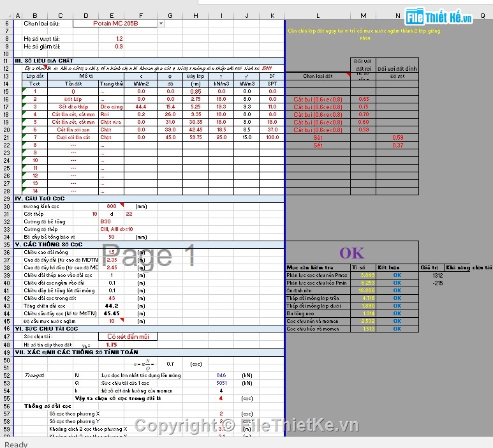Click 'Kết luận' column header cell
The width and height of the screenshot is (493, 448).
pyautogui.click(x=397, y=267)
